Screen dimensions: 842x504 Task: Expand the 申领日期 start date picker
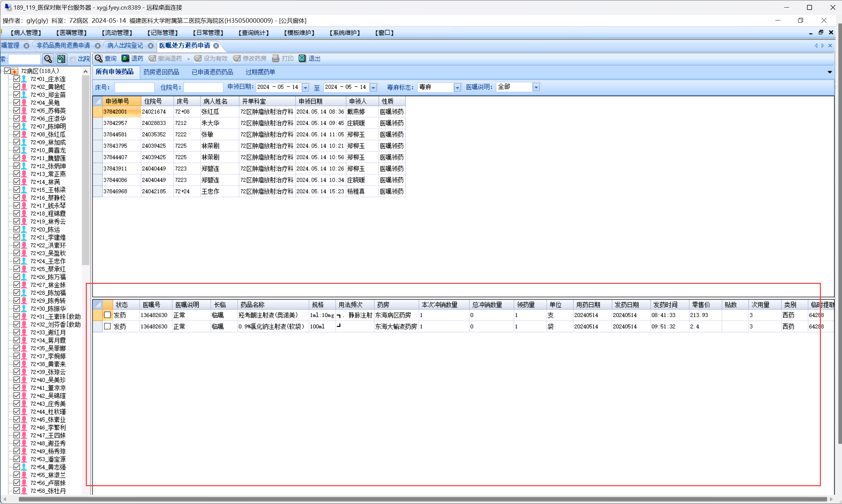305,87
